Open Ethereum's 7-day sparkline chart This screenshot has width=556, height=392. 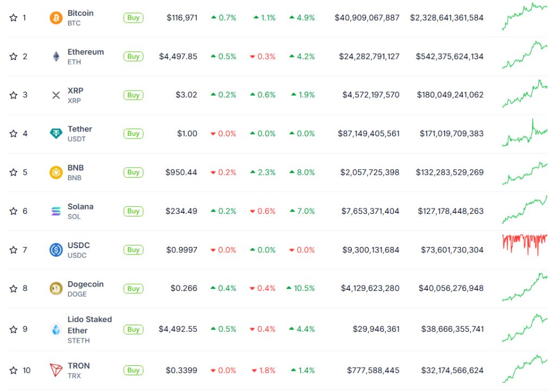pos(525,55)
